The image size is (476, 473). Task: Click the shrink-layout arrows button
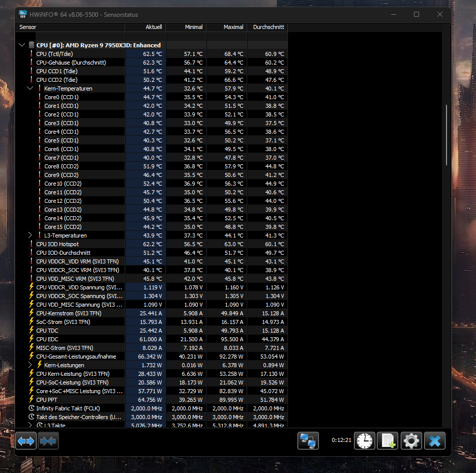pos(48,440)
